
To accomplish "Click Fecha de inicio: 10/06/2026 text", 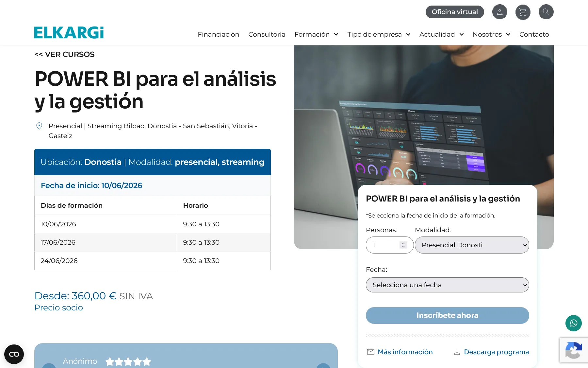I will point(91,185).
